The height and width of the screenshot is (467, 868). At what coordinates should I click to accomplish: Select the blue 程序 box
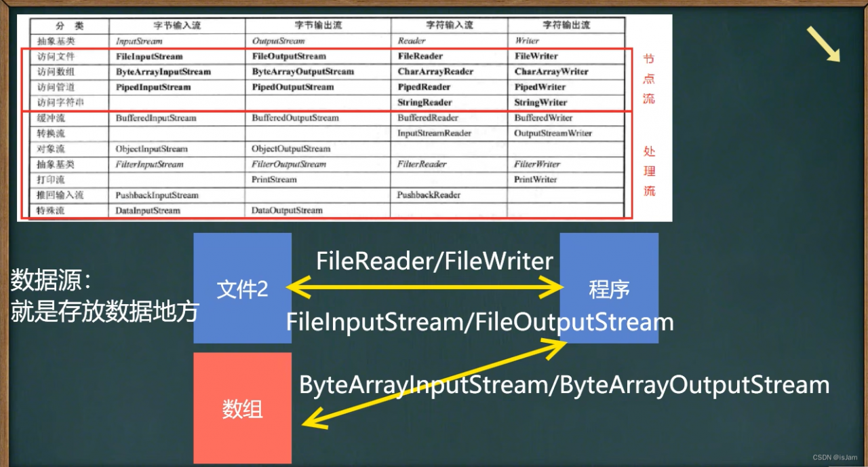(608, 288)
